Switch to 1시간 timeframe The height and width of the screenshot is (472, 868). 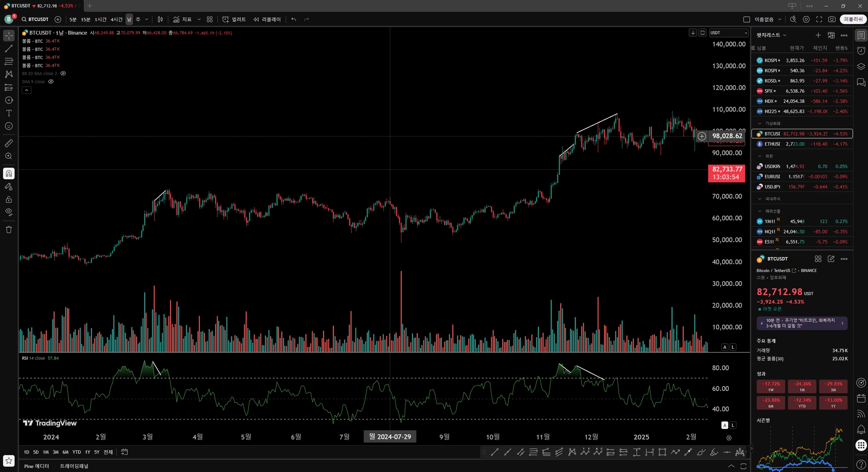point(100,19)
